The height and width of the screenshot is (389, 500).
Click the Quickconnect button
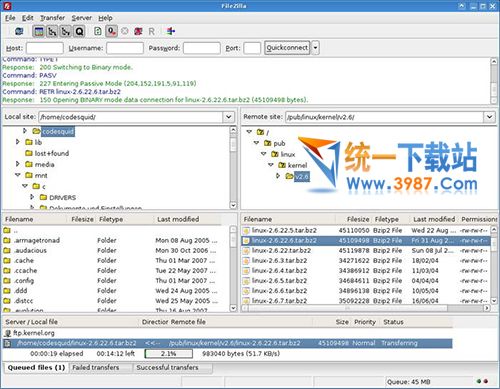(287, 48)
